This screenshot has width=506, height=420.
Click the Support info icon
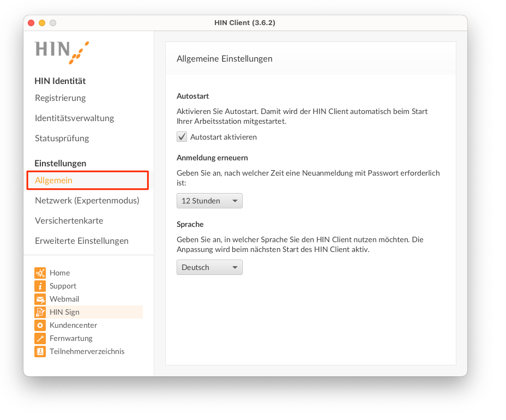[40, 286]
